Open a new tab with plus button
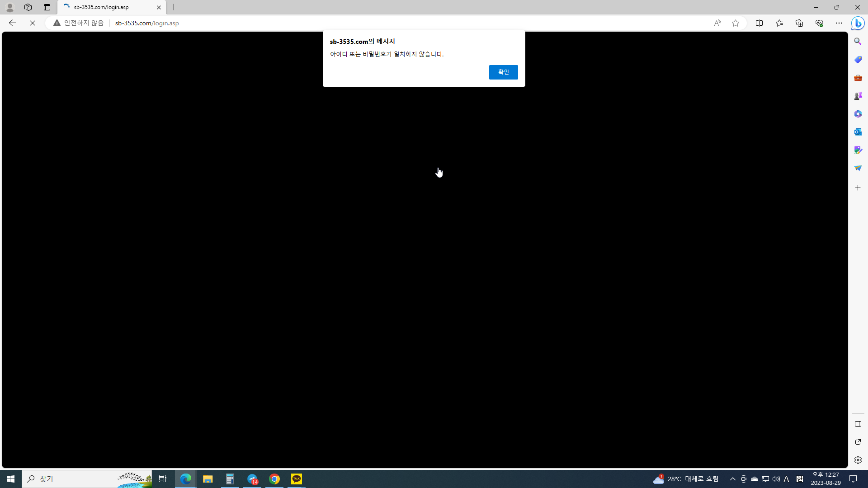 (x=174, y=7)
